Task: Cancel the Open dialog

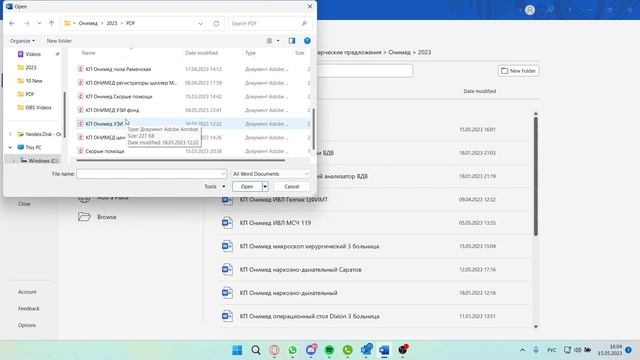Action: 292,187
